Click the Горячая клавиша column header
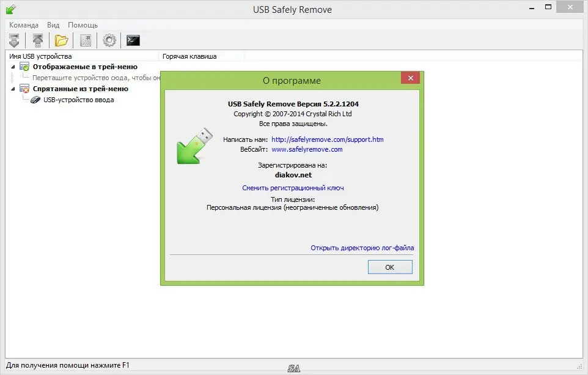The image size is (588, 375). point(201,56)
